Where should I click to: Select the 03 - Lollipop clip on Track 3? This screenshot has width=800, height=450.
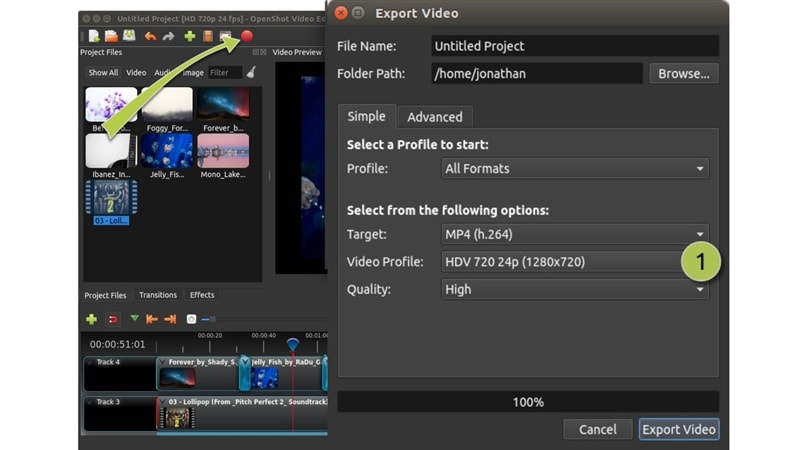(242, 413)
